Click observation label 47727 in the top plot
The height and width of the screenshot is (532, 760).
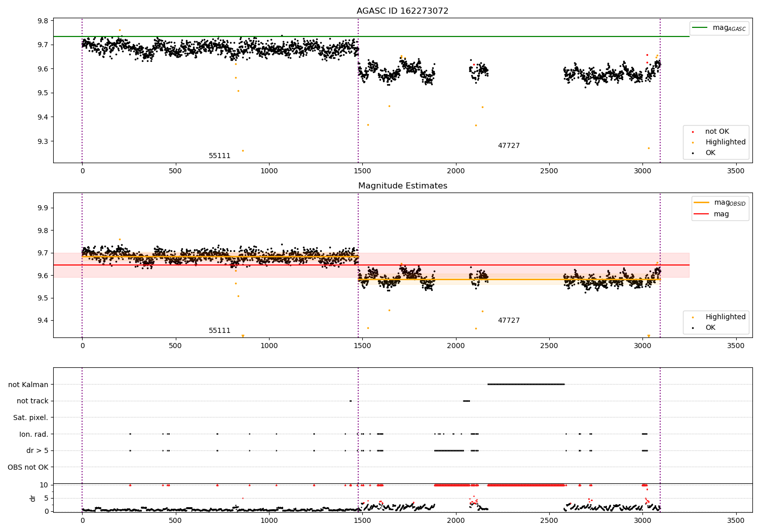[509, 146]
